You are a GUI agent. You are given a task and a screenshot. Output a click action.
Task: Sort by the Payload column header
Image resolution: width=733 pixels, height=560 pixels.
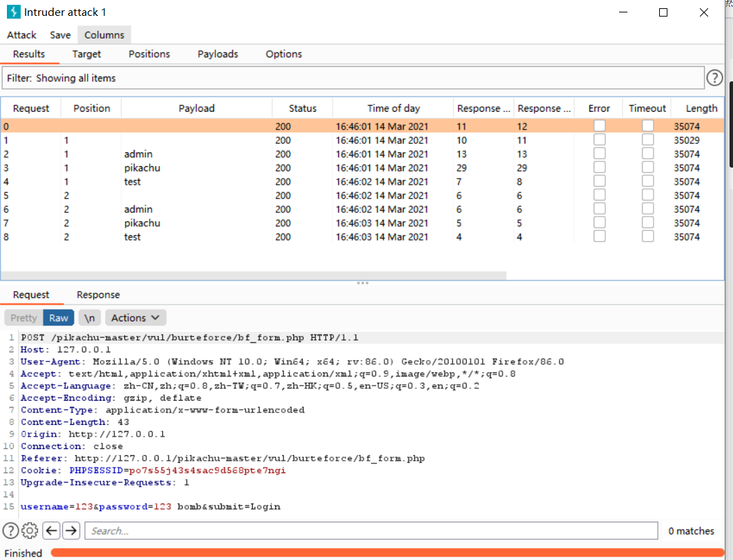(196, 108)
